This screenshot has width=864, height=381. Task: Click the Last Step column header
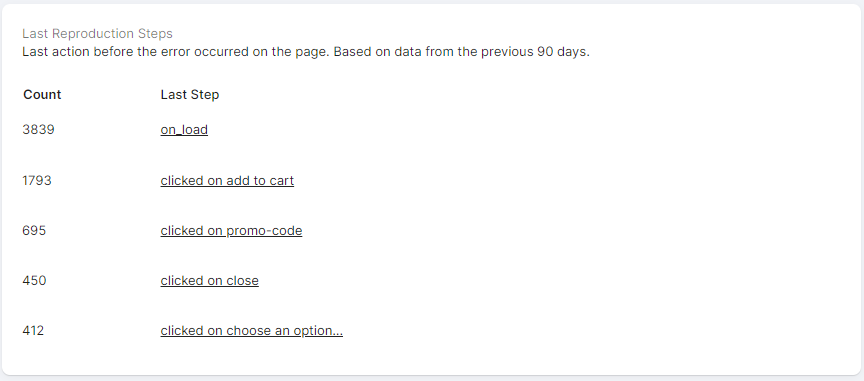[x=190, y=95]
